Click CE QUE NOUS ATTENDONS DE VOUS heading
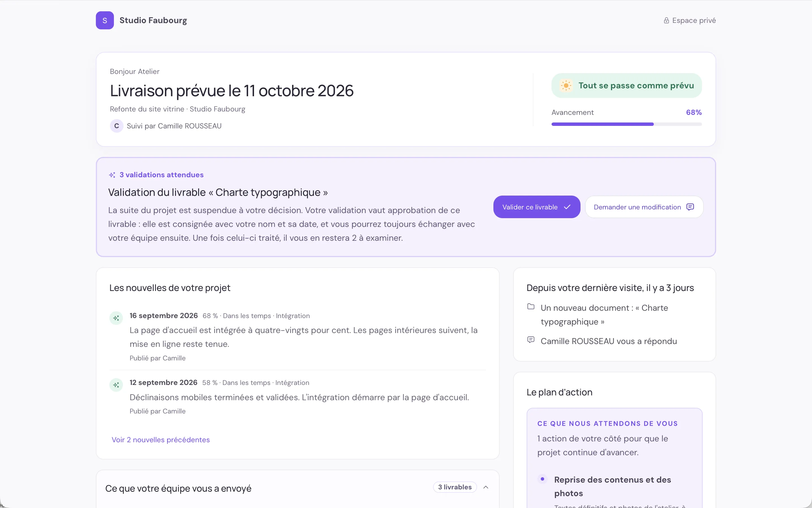 pos(607,424)
